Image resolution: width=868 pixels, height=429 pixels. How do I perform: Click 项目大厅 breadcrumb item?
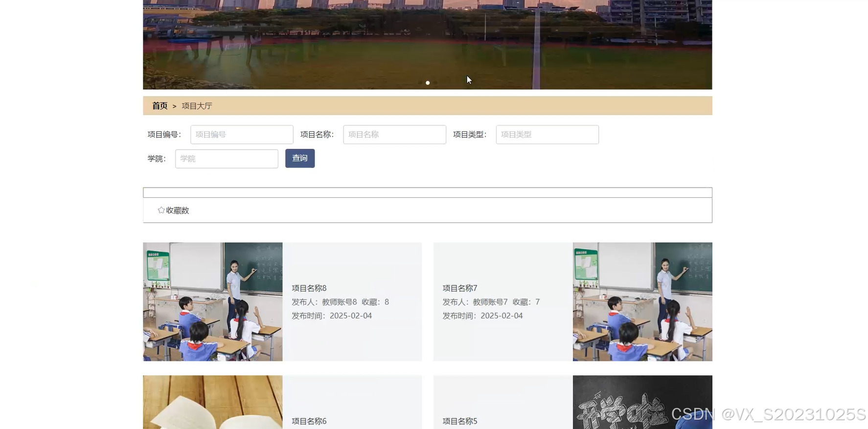(197, 106)
